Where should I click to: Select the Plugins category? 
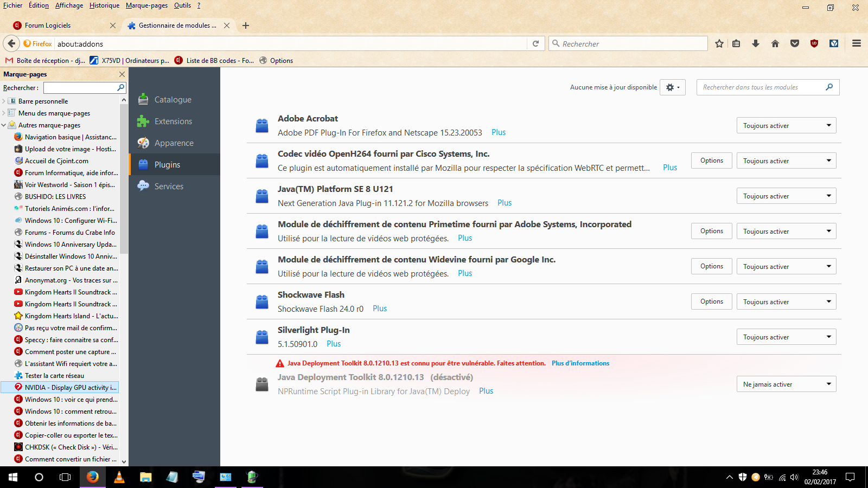(174, 164)
